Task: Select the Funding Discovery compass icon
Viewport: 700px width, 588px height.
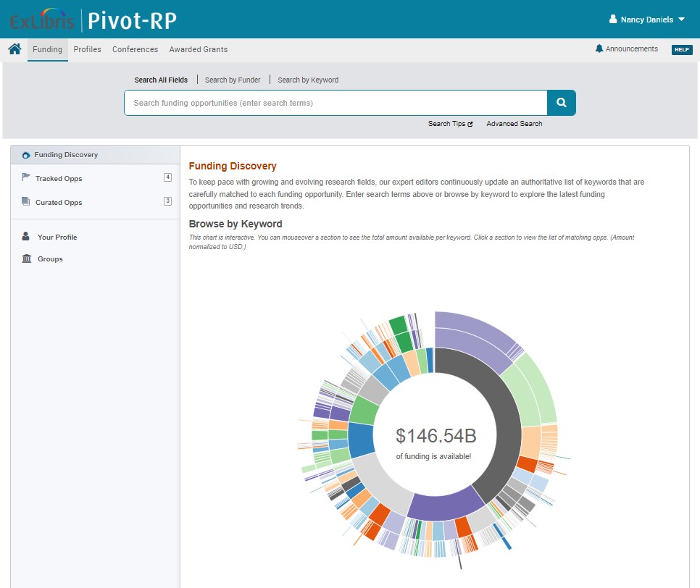Action: [26, 154]
